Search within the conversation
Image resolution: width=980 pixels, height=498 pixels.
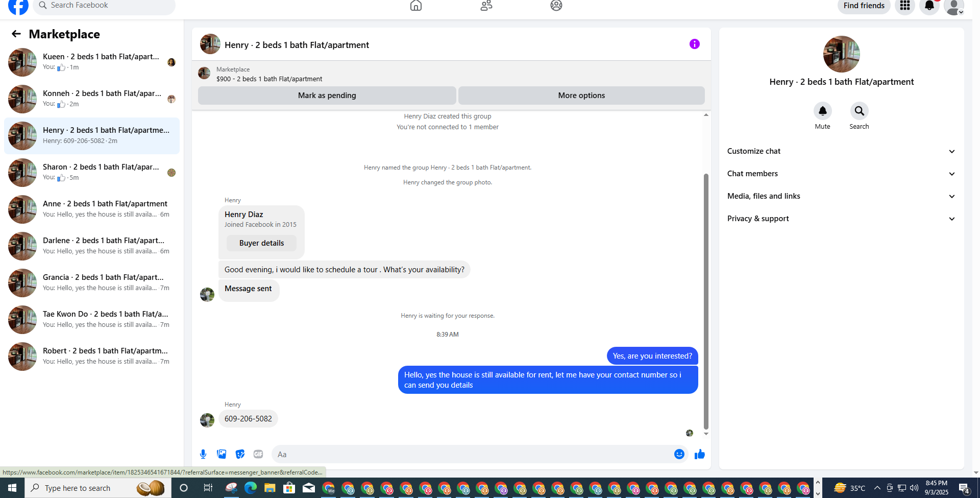tap(860, 111)
